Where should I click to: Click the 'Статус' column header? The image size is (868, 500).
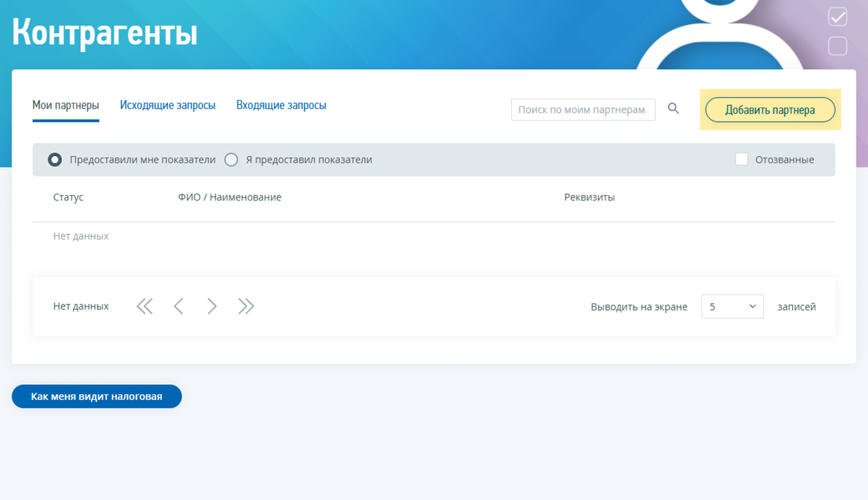tap(68, 198)
